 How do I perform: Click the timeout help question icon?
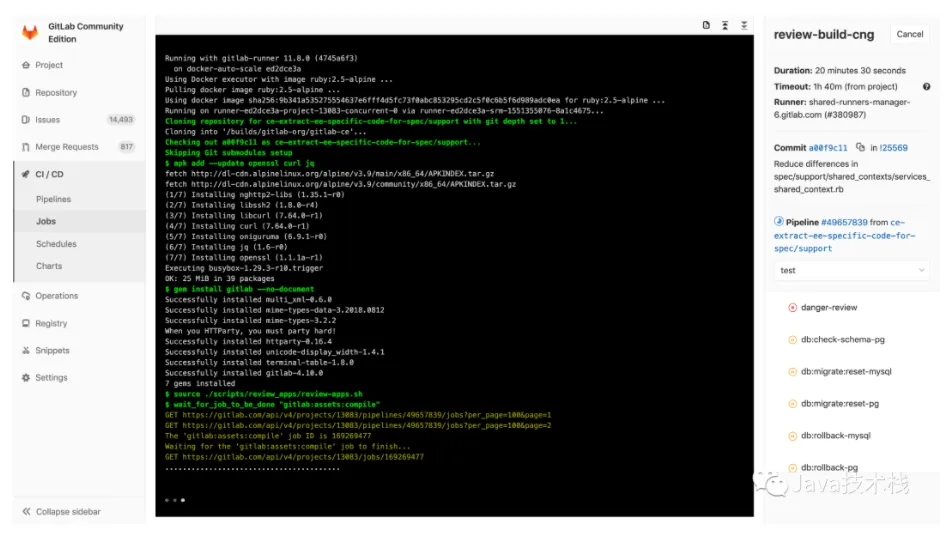[926, 87]
